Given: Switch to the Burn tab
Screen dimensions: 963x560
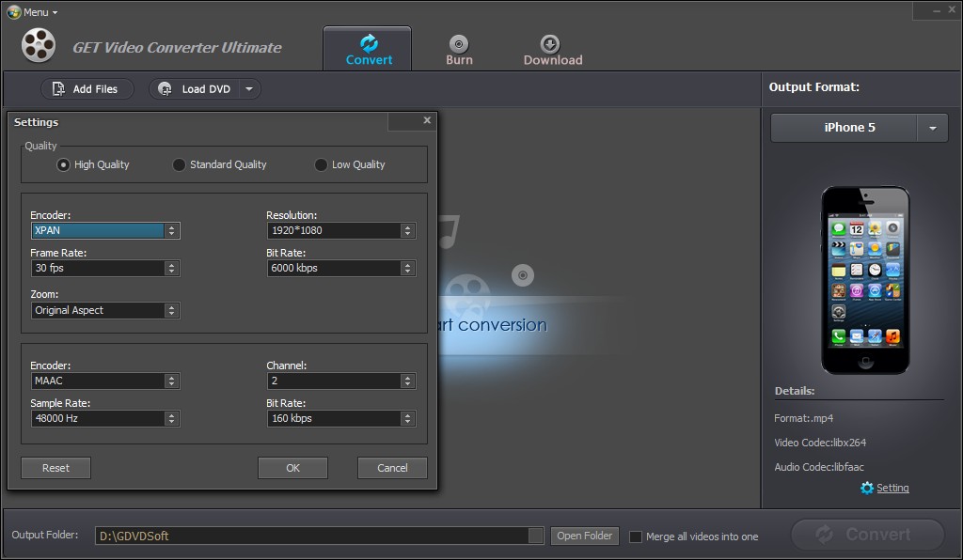Looking at the screenshot, I should (x=459, y=50).
